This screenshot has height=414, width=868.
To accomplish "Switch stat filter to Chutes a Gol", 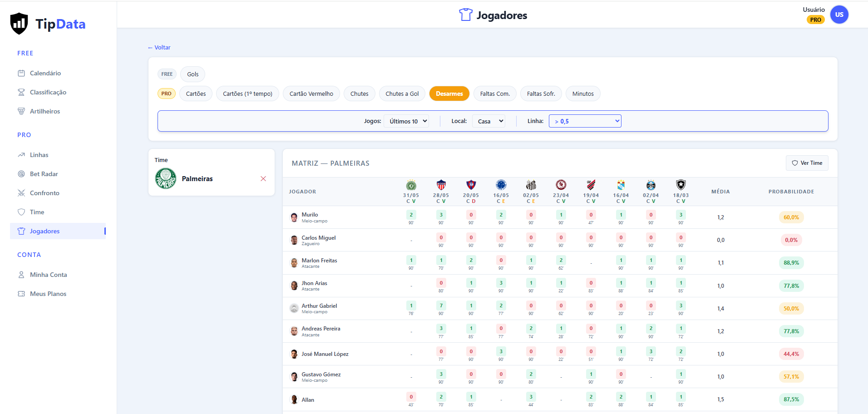I will (x=402, y=94).
